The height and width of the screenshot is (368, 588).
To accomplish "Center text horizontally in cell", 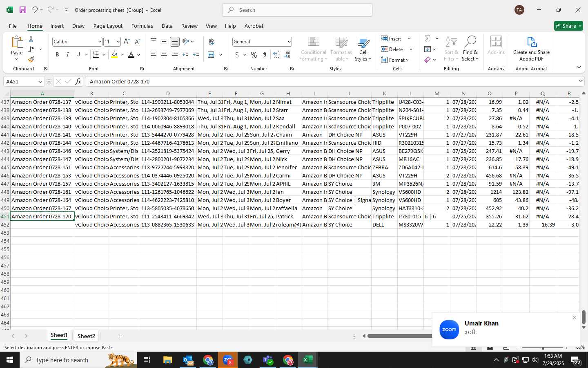I will click(164, 55).
